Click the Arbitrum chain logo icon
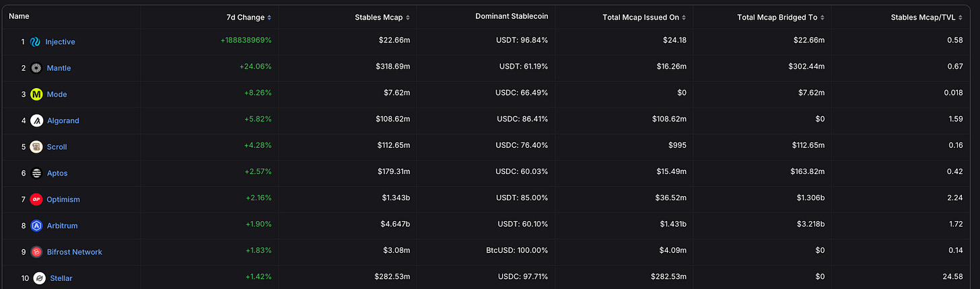This screenshot has height=289, width=980. click(x=36, y=225)
